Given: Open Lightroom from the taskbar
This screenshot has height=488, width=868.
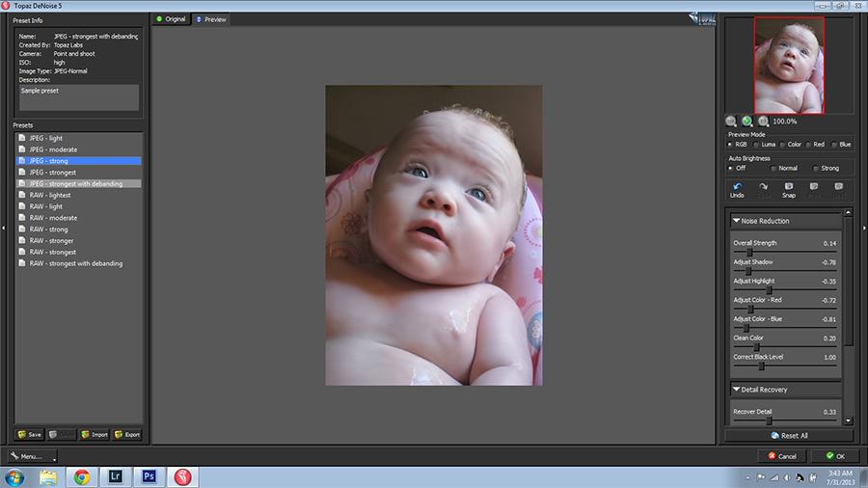Looking at the screenshot, I should [x=116, y=476].
